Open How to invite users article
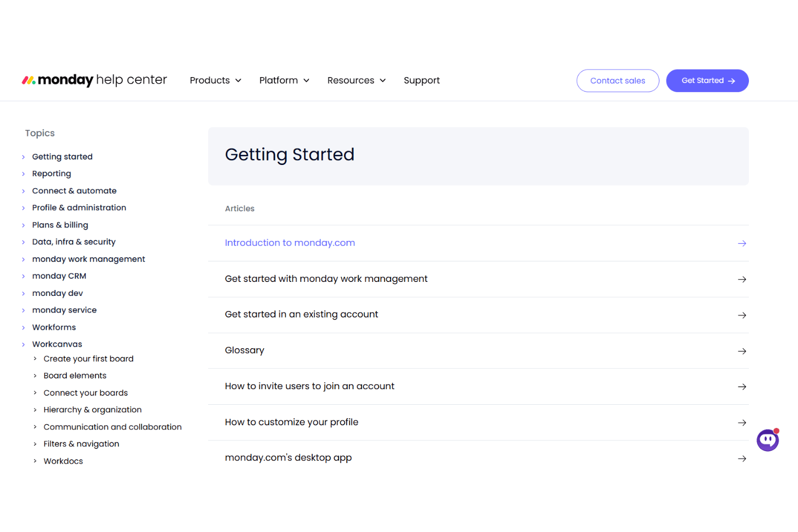798x532 pixels. click(x=309, y=386)
